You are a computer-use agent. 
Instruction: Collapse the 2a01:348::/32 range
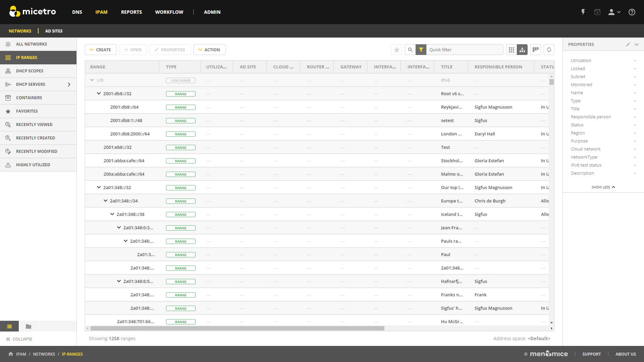click(x=99, y=187)
